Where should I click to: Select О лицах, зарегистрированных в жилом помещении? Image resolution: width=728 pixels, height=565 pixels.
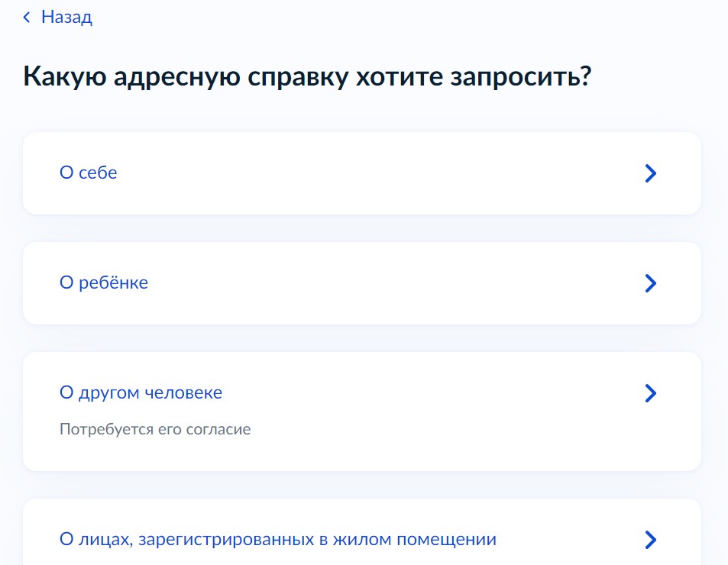tap(278, 540)
